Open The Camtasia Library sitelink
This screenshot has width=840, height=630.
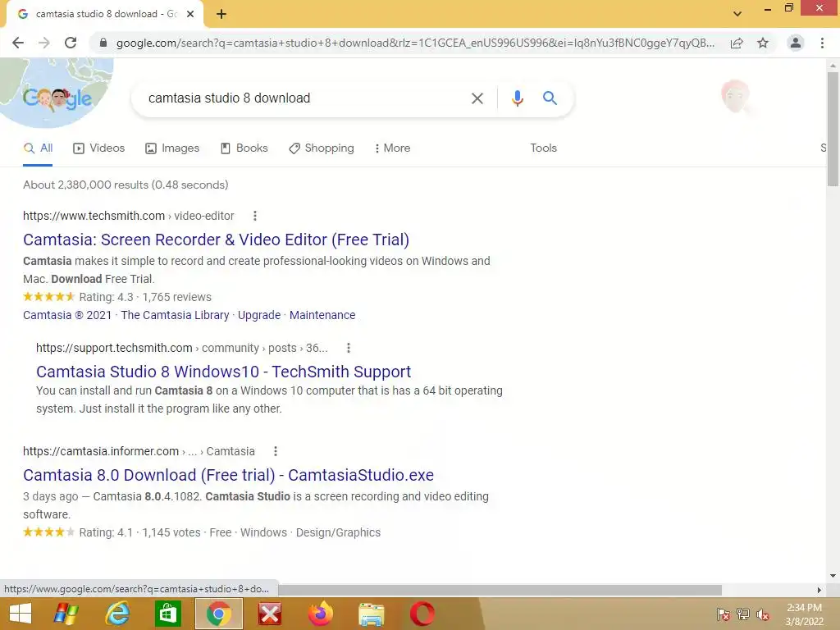coord(176,315)
